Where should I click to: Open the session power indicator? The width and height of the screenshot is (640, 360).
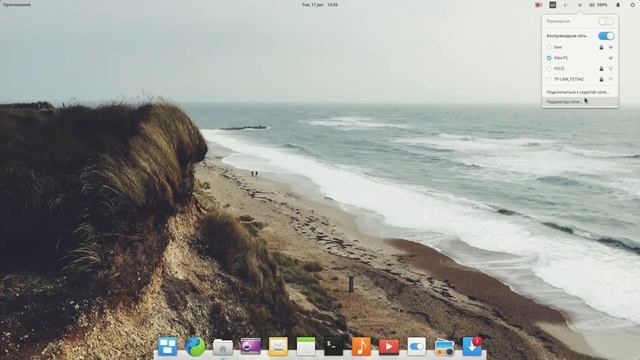[633, 5]
